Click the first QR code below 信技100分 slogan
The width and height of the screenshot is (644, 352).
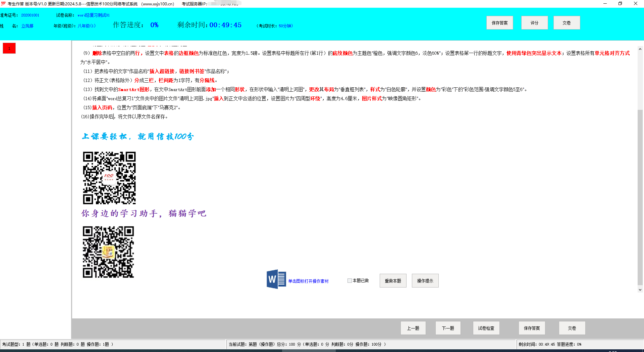pyautogui.click(x=109, y=178)
